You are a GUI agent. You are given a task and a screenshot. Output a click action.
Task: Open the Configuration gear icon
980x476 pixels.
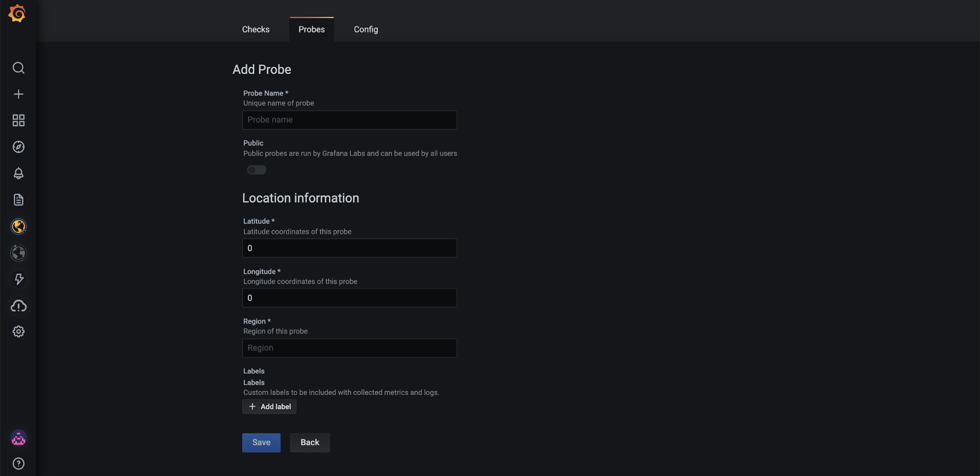point(19,332)
